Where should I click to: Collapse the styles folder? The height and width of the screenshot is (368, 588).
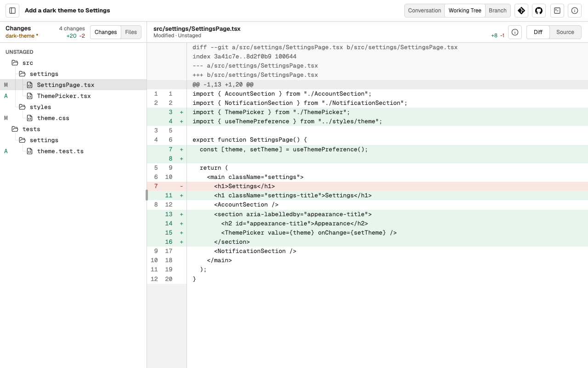73,107
